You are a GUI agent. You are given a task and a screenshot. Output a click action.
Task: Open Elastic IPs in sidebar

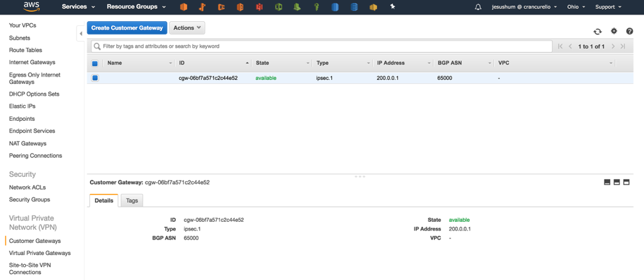22,106
